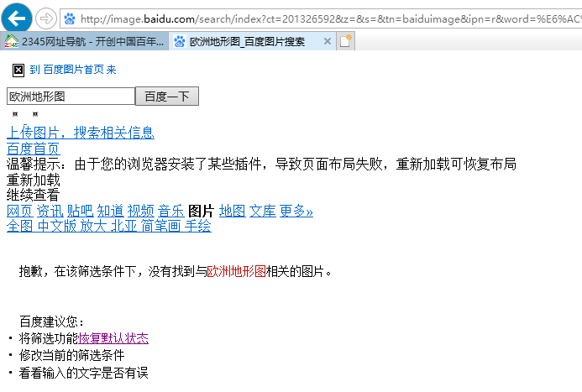Select the 欧洲地形图_百度图片搜索 tab

click(253, 41)
